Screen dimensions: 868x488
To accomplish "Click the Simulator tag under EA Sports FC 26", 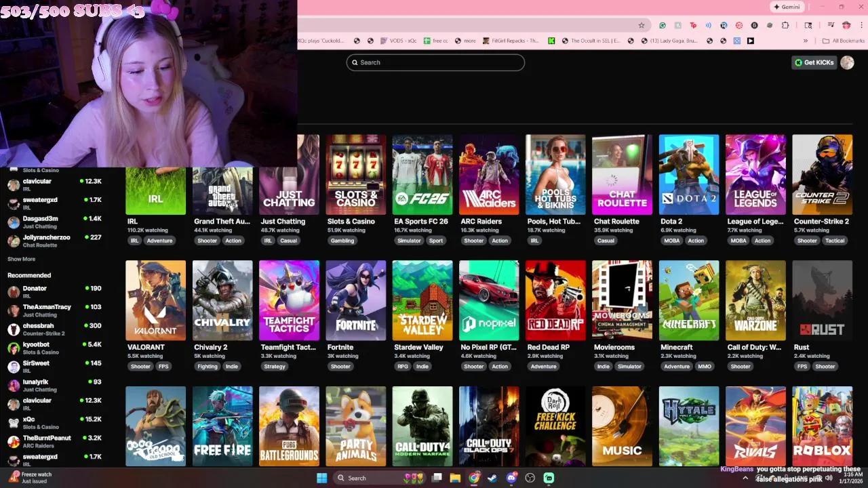I will 409,241.
